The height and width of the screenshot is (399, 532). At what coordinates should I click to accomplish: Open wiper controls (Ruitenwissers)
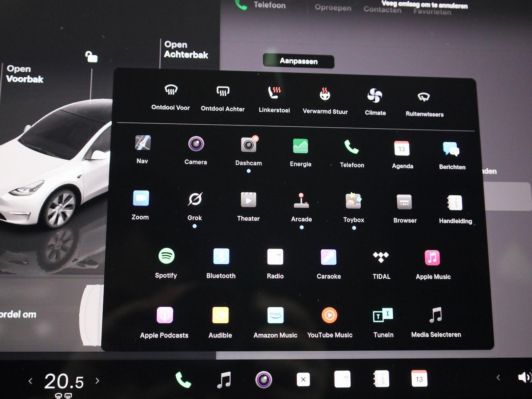(424, 104)
